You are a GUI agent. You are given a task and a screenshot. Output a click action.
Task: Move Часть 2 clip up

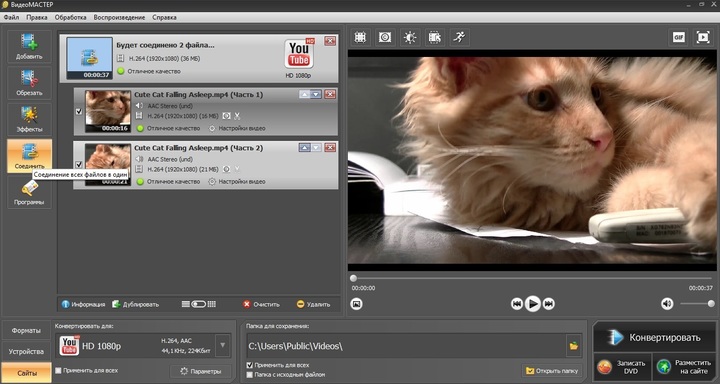pos(304,147)
